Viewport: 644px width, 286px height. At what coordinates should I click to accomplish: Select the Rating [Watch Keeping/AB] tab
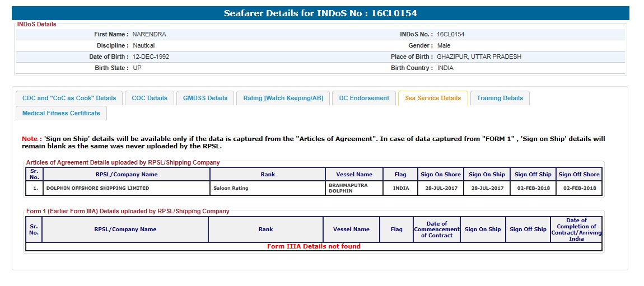pos(283,98)
